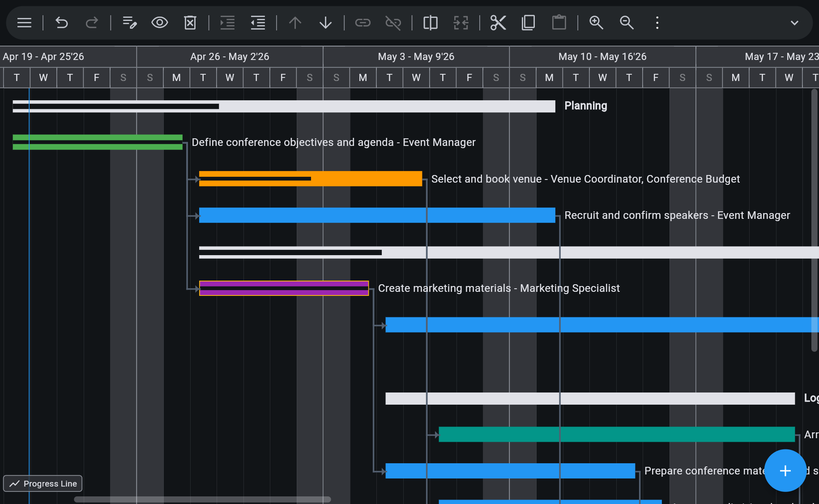Click the floating add task button
Image resolution: width=819 pixels, height=504 pixels.
pos(785,470)
